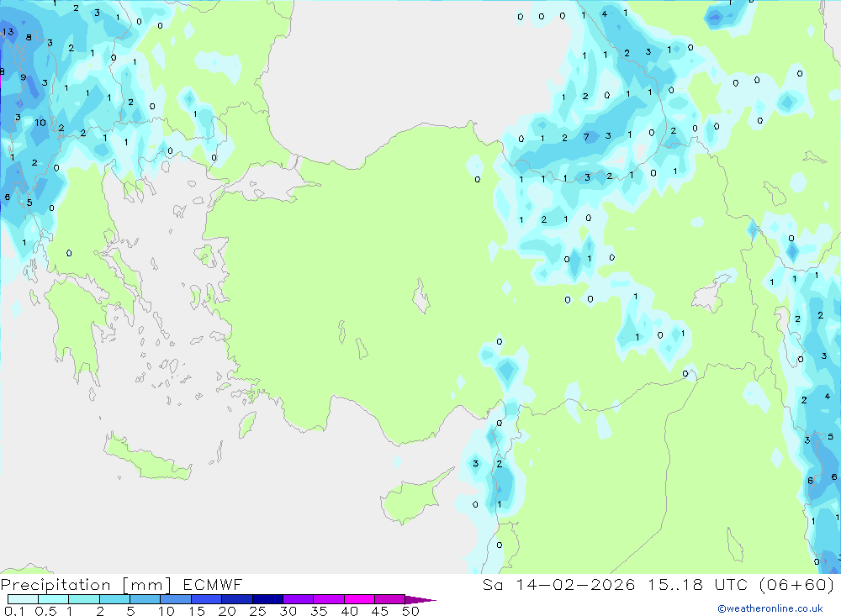Click the 5–10 mm legend color box
This screenshot has width=841, height=616.
coord(145,599)
